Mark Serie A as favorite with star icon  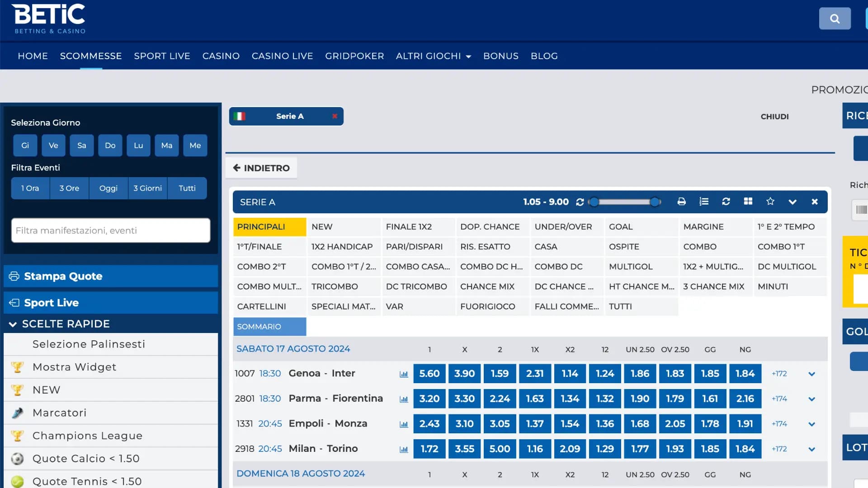(x=770, y=202)
